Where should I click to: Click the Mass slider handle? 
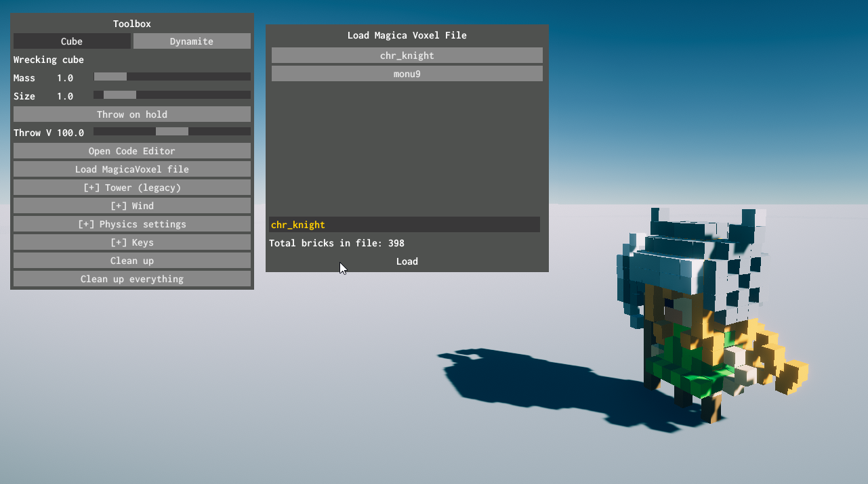click(110, 77)
